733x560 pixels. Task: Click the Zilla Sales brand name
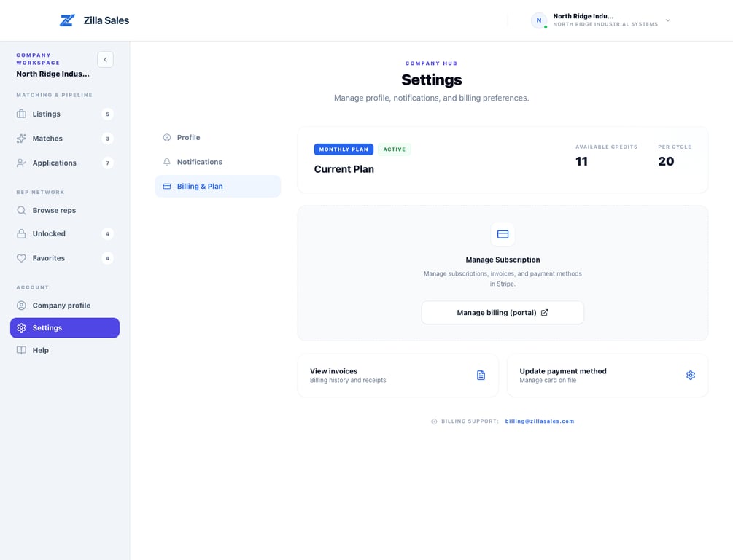pos(106,20)
